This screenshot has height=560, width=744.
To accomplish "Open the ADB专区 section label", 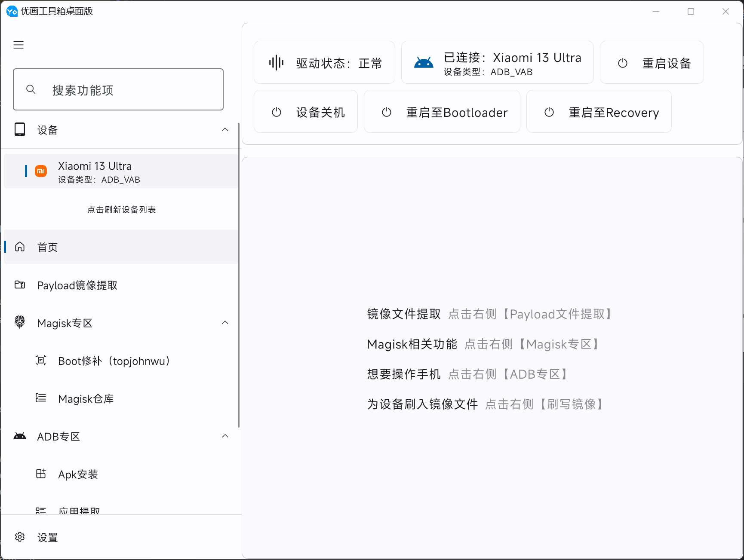I will (x=58, y=437).
